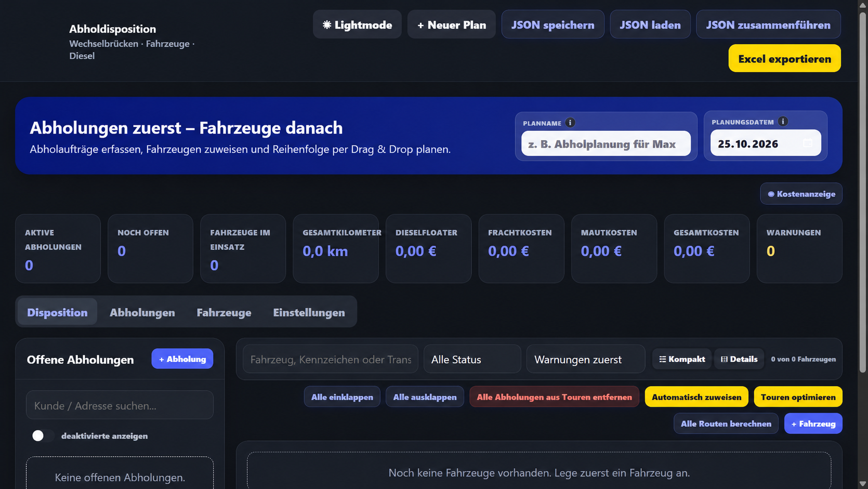Click the Abholdisposition app title
Image resolution: width=868 pixels, height=489 pixels.
[112, 29]
